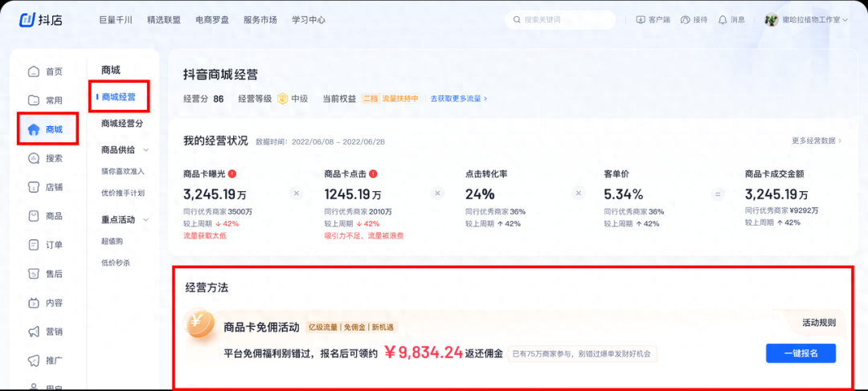
Task: Open the 更多经营数据 link
Action: (817, 141)
